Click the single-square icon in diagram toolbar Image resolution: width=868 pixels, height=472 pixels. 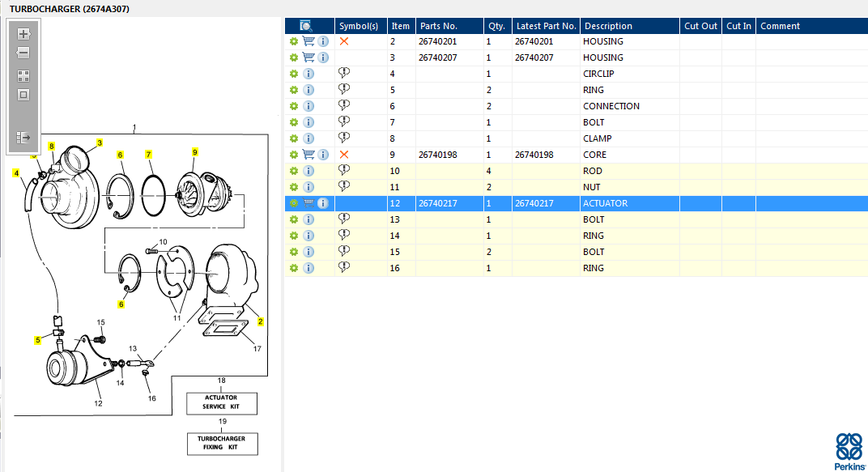23,95
